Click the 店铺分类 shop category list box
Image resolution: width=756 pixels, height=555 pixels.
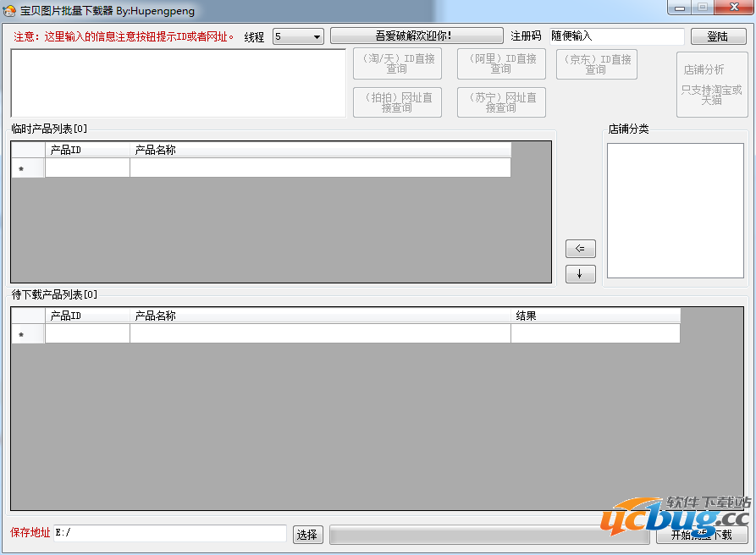[675, 211]
